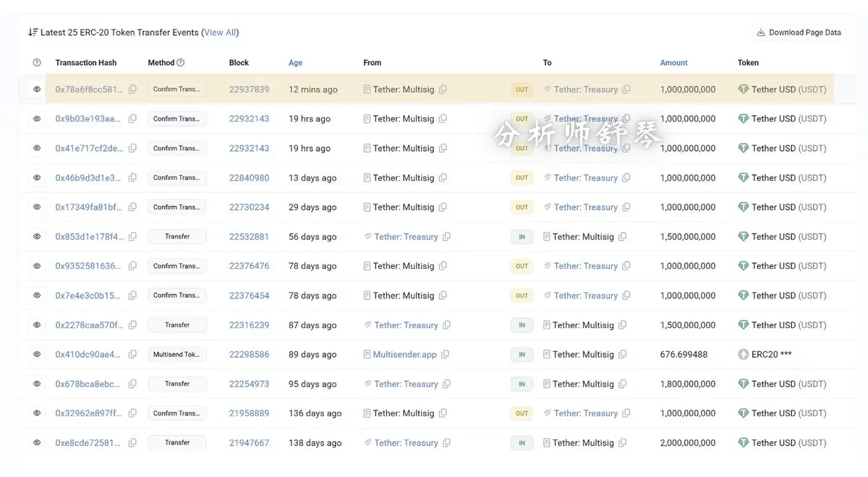This screenshot has width=868, height=477.
Task: Open transaction 0x7e4e3c0b15 hash link
Action: coord(88,296)
